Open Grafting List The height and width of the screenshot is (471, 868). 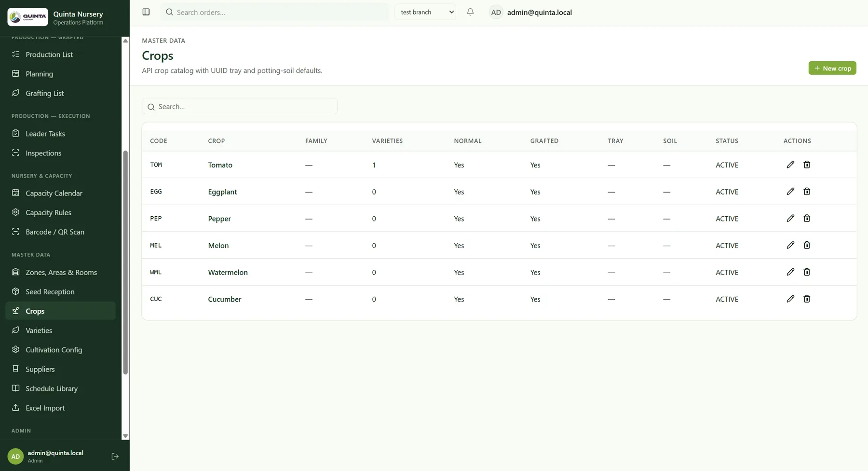point(60,93)
